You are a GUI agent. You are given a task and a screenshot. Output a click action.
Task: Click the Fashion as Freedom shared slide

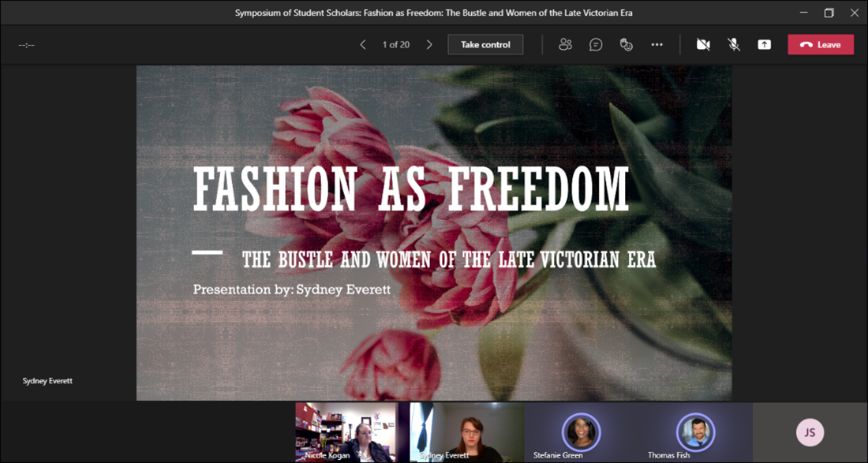click(x=434, y=233)
